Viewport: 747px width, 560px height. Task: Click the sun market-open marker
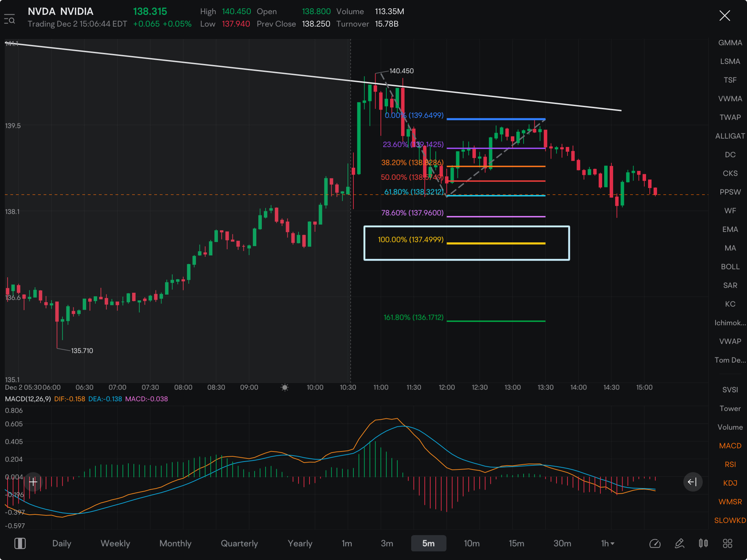point(285,388)
